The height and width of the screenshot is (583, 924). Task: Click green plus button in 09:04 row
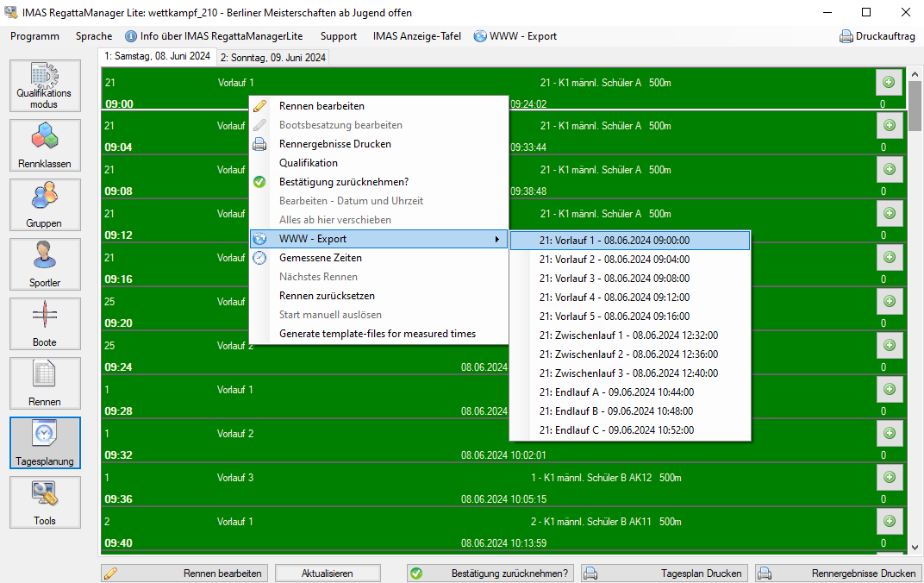pyautogui.click(x=890, y=126)
